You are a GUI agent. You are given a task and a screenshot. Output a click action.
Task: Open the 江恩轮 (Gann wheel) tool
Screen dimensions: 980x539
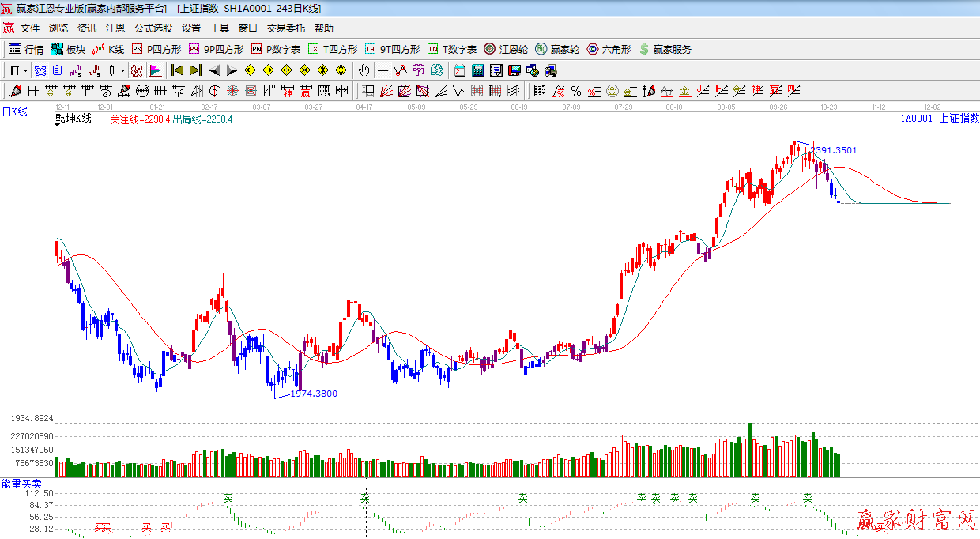(x=506, y=49)
